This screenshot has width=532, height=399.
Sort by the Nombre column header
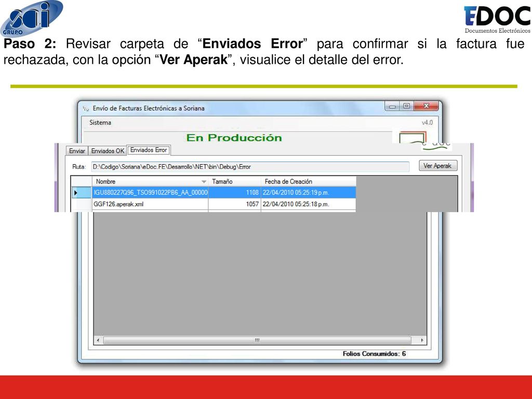click(x=150, y=181)
